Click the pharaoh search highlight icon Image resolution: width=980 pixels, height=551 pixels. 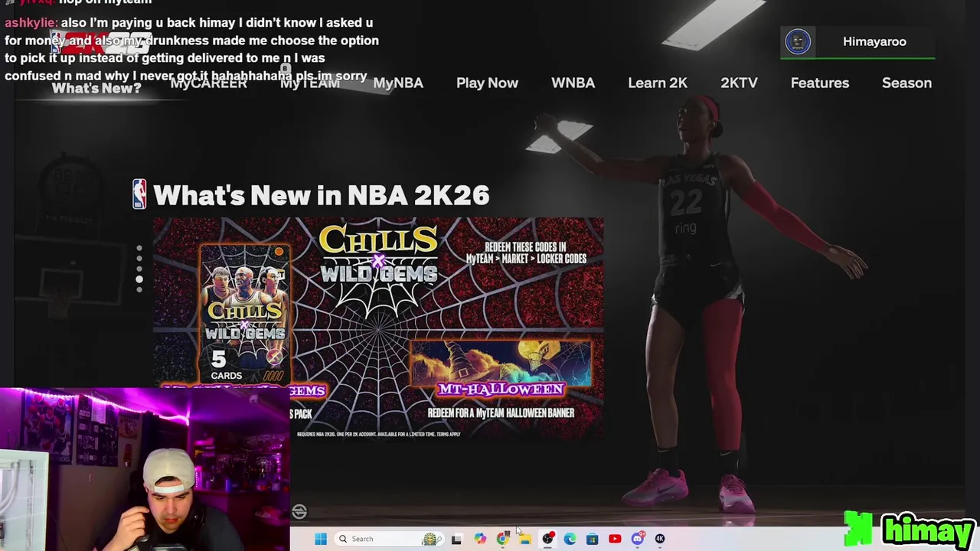pyautogui.click(x=431, y=539)
